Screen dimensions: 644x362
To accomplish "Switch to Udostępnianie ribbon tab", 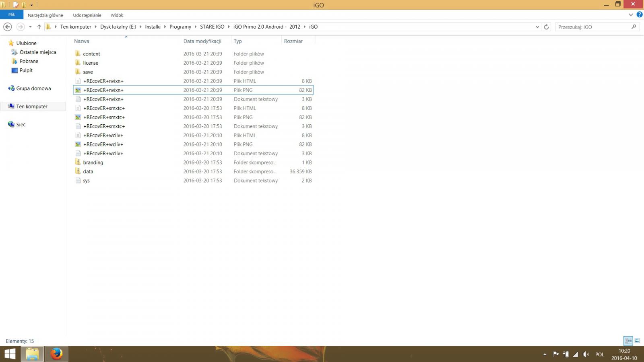I will (87, 15).
